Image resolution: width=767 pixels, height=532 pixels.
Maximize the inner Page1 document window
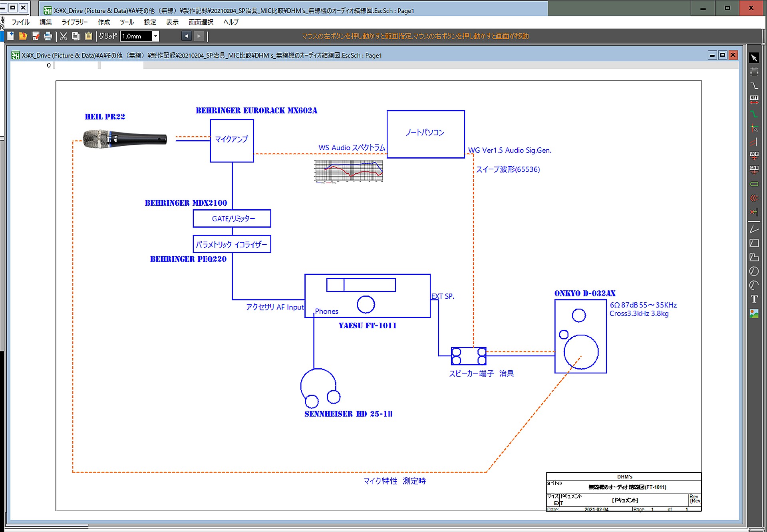[x=723, y=55]
